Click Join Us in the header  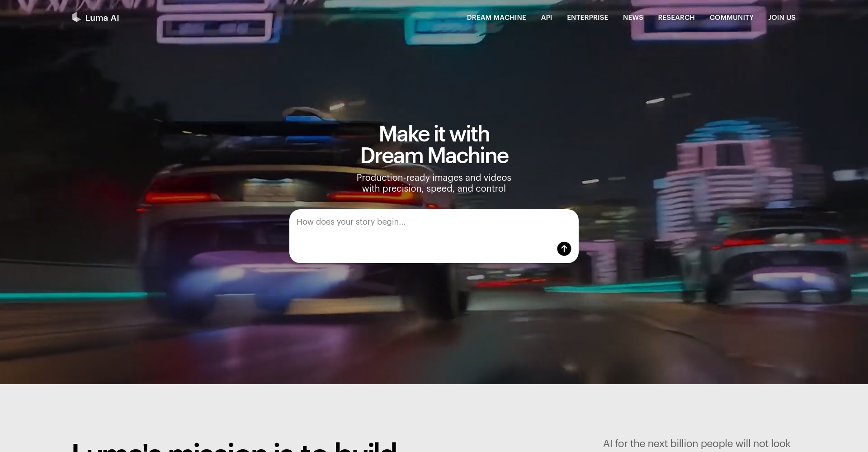(x=781, y=18)
